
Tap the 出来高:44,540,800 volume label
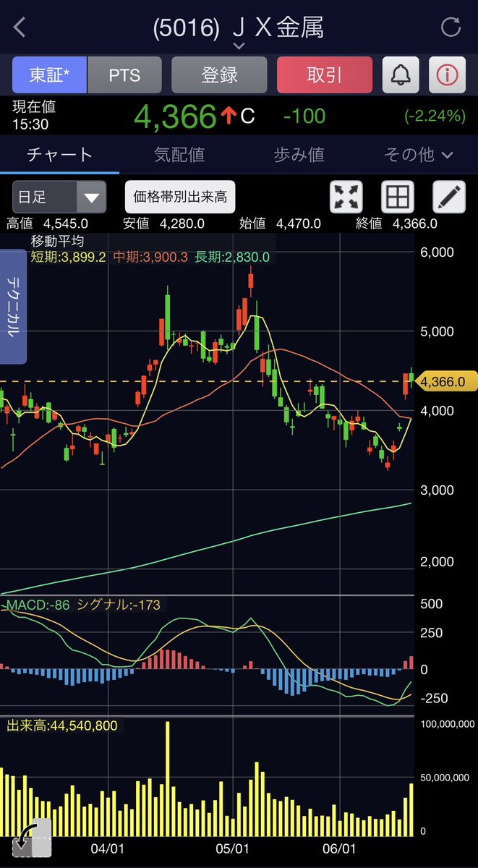[62, 726]
